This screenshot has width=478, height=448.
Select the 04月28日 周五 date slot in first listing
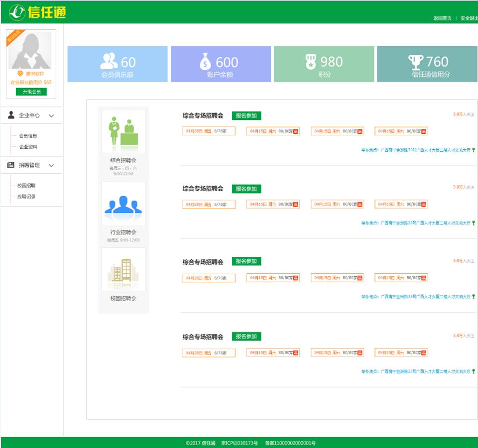click(x=209, y=131)
